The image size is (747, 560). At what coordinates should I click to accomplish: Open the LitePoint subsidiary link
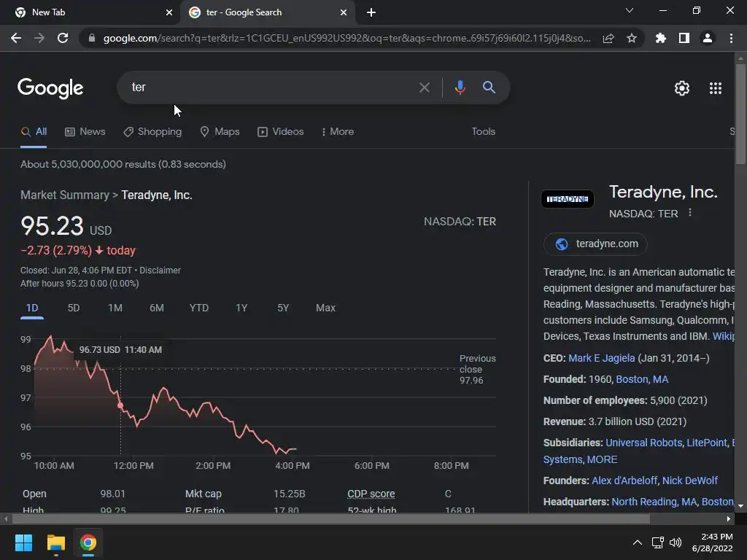pyautogui.click(x=707, y=443)
